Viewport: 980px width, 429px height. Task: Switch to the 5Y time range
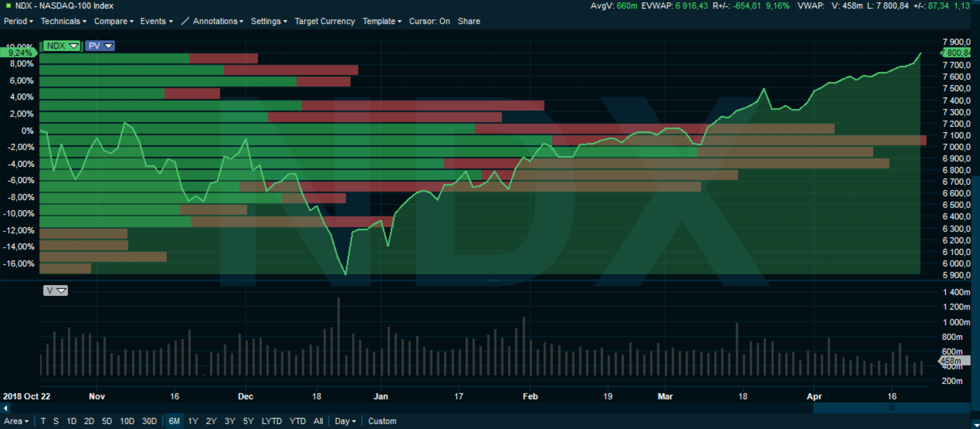pos(248,421)
